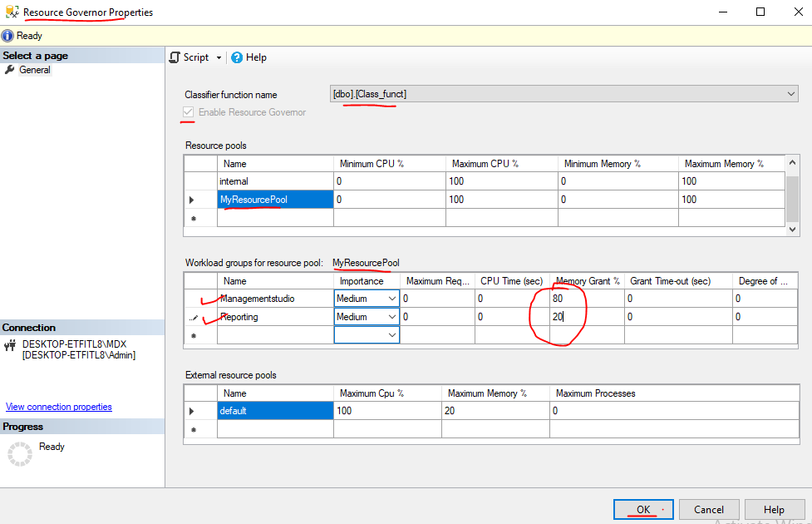This screenshot has height=524, width=812.
Task: Select the MyResourcePool row arrow
Action: [192, 200]
